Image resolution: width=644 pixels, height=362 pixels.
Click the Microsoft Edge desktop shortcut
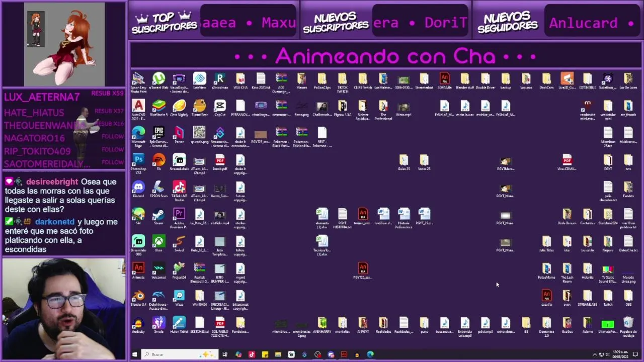138,137
